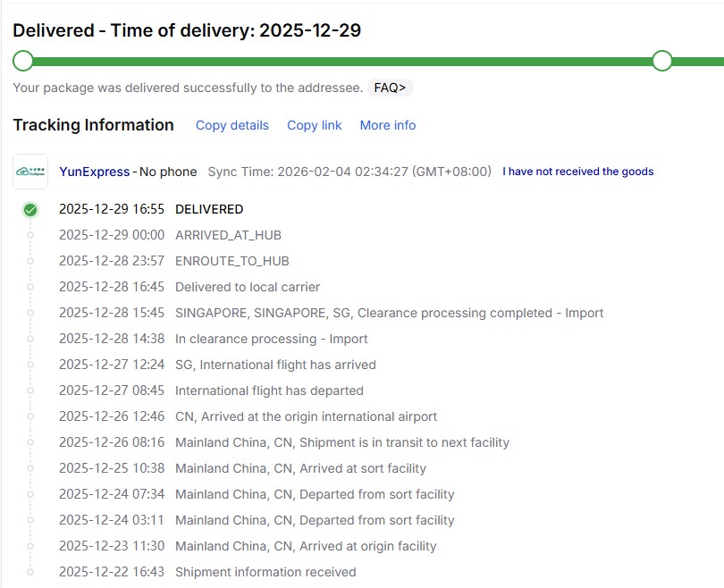Click the first progress bar circle marker
Viewport: 724px width, 588px height.
click(x=23, y=61)
